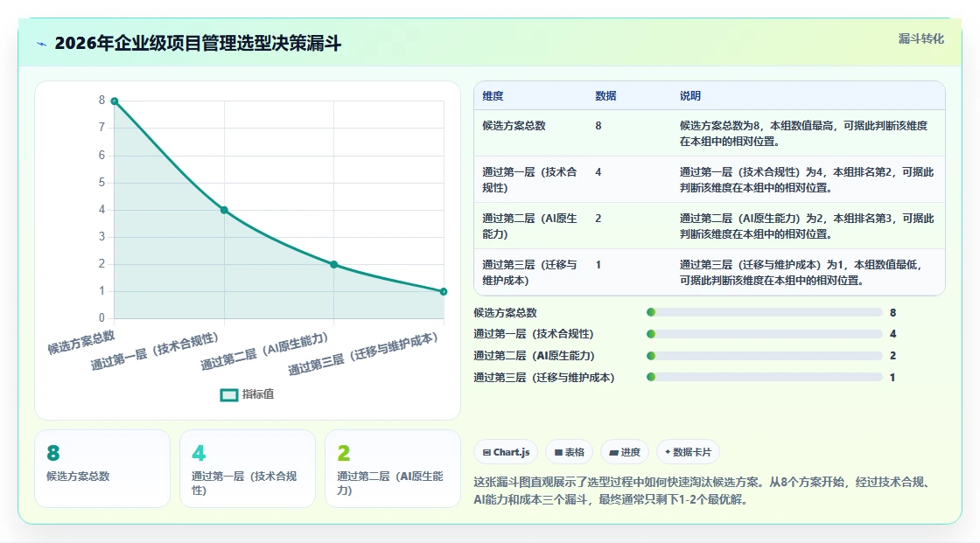Image resolution: width=980 pixels, height=543 pixels.
Task: Click the 表格 tag chip
Action: pos(570,452)
